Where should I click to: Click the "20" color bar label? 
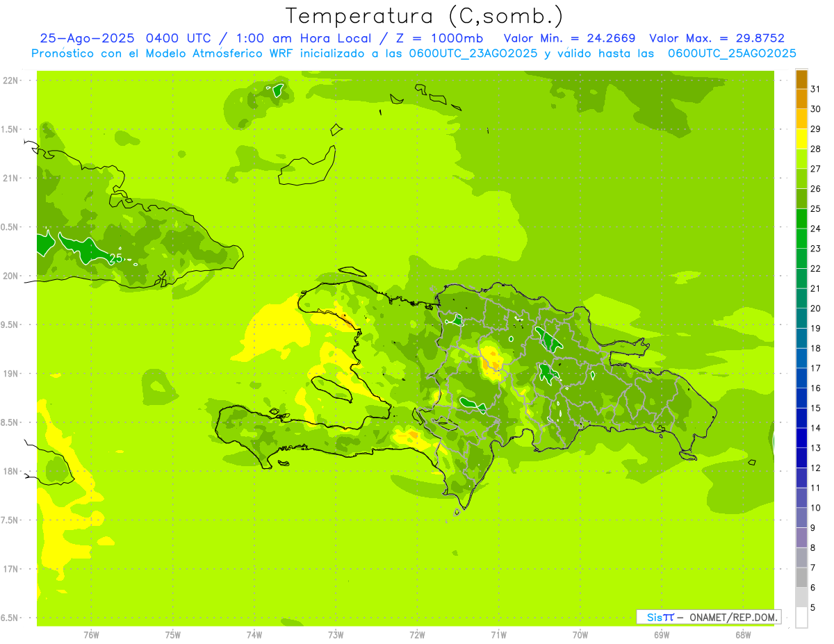tap(816, 308)
